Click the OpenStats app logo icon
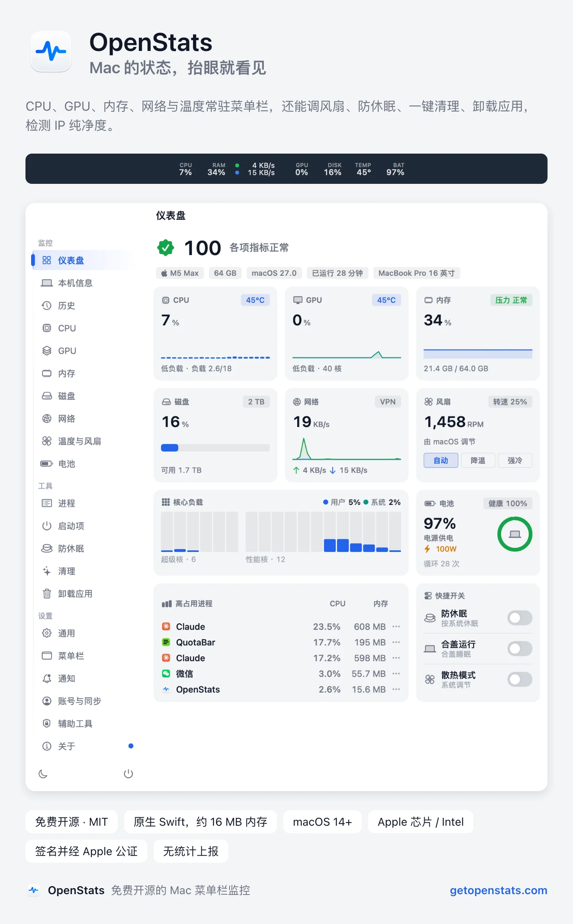Viewport: 573px width, 924px height. click(51, 51)
